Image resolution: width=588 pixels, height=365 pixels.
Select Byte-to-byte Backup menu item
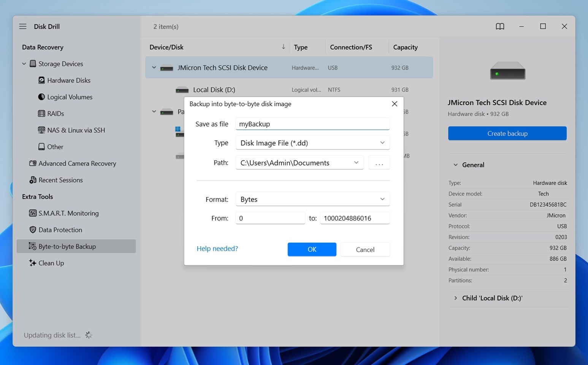click(x=67, y=246)
